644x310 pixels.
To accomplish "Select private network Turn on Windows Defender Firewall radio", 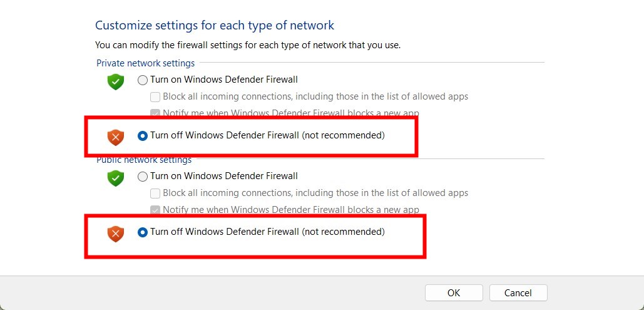I will pos(143,80).
